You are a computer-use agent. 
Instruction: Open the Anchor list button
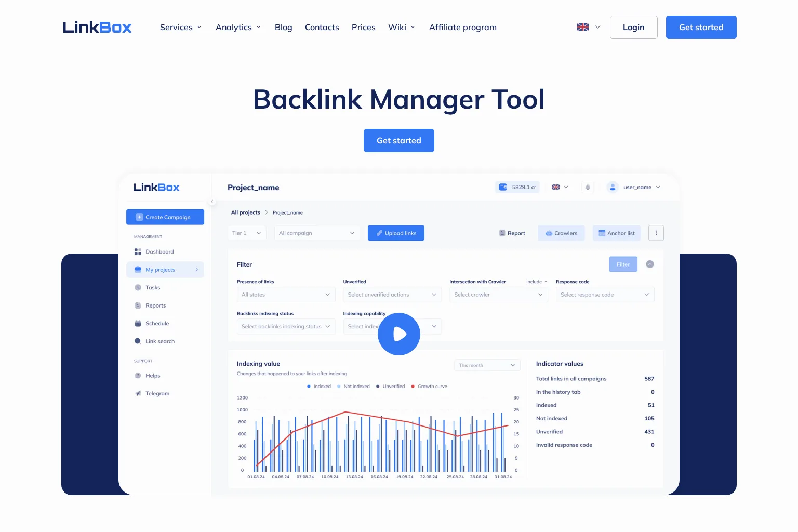coord(617,233)
